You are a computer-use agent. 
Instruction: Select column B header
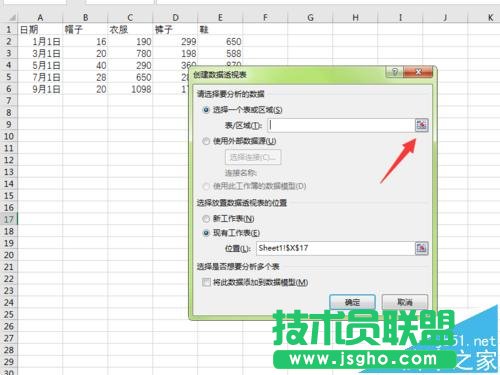pyautogui.click(x=85, y=17)
